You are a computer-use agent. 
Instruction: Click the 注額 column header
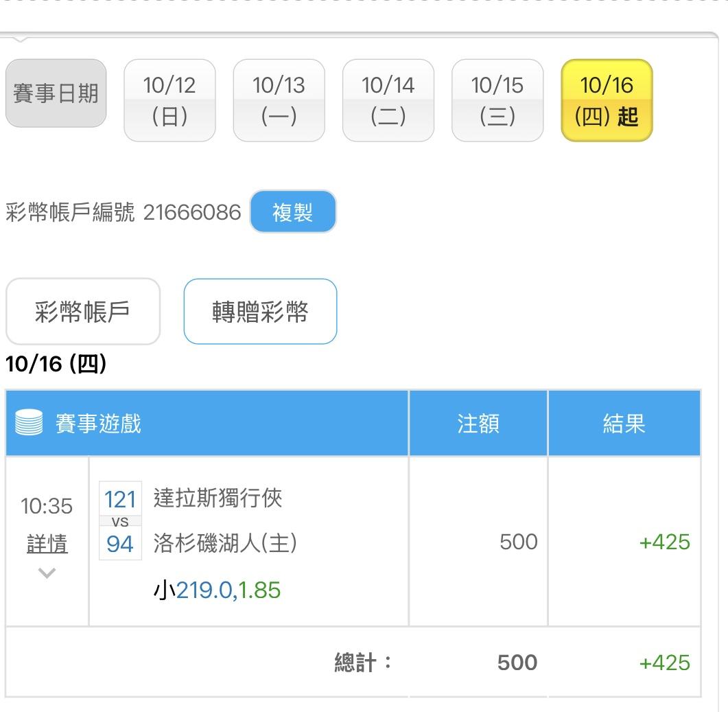coord(478,423)
